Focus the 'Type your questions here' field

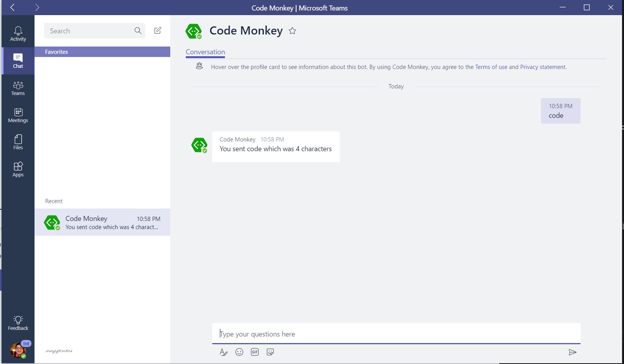click(x=396, y=334)
